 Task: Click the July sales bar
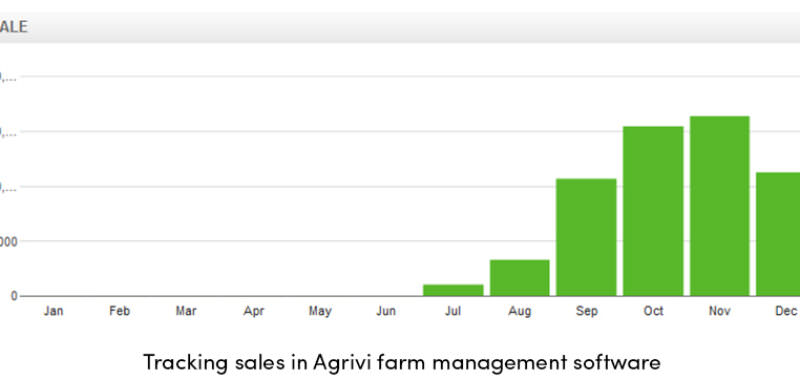tap(453, 290)
